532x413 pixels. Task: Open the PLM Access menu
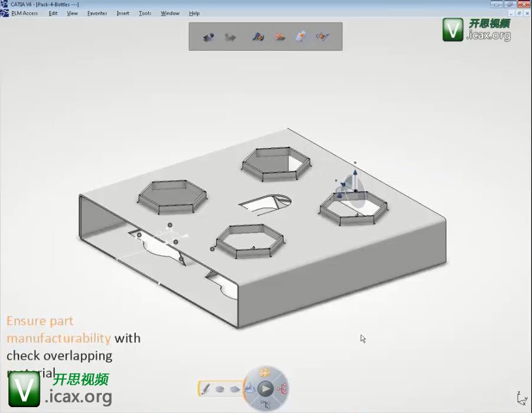pos(24,13)
